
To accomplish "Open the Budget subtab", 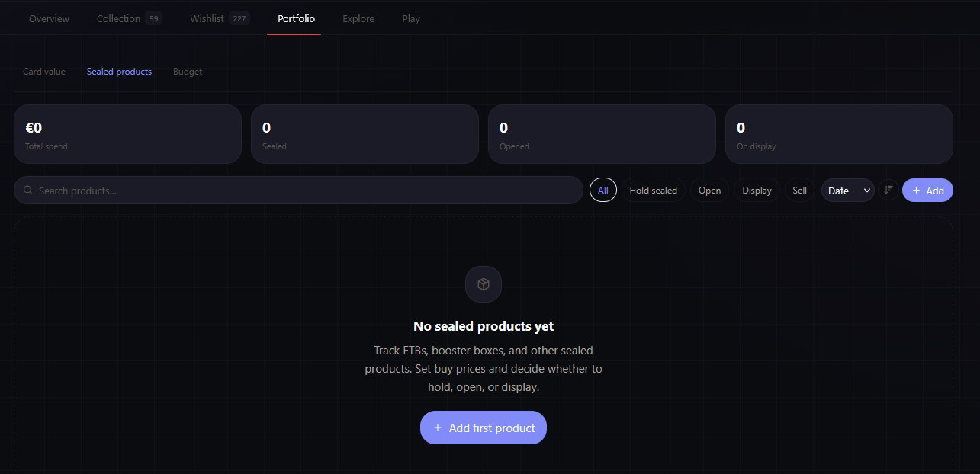I will (188, 72).
